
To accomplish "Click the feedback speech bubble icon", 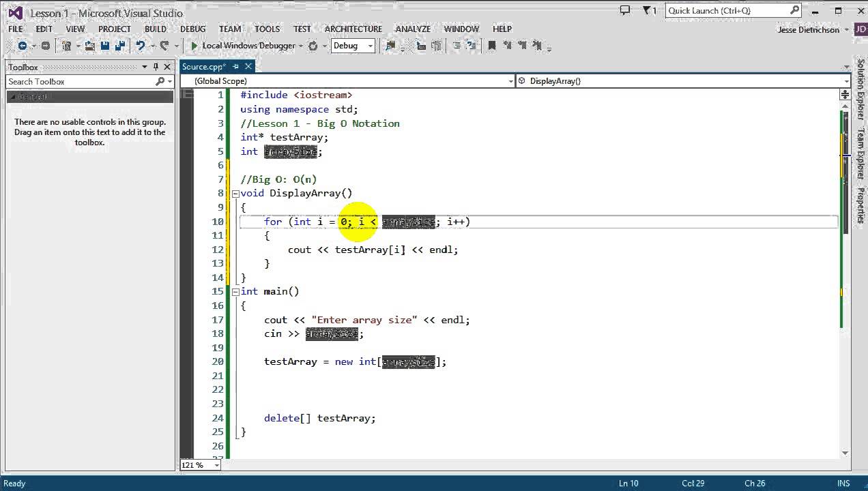I will tap(625, 10).
